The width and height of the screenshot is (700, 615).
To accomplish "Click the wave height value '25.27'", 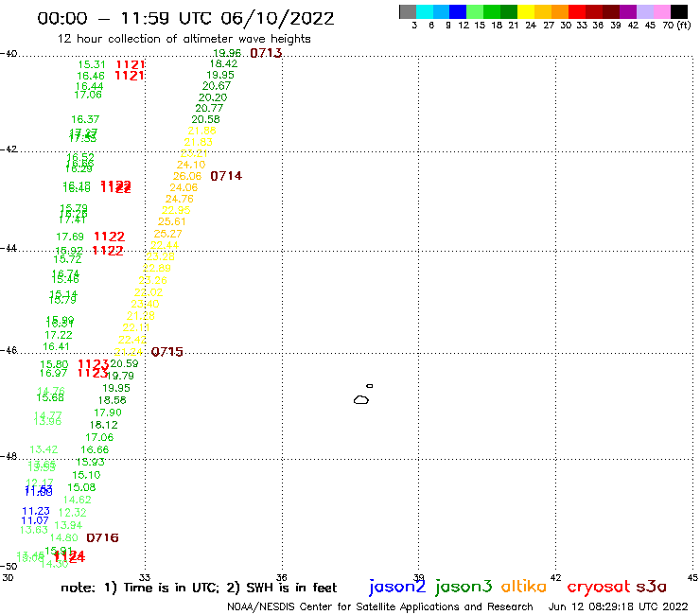I will [167, 234].
